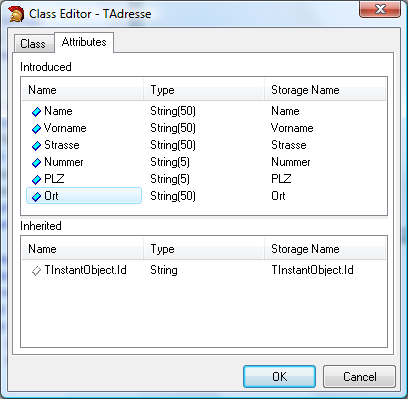Select the Attributes tab
Viewport: 408px width, 399px height.
[84, 42]
